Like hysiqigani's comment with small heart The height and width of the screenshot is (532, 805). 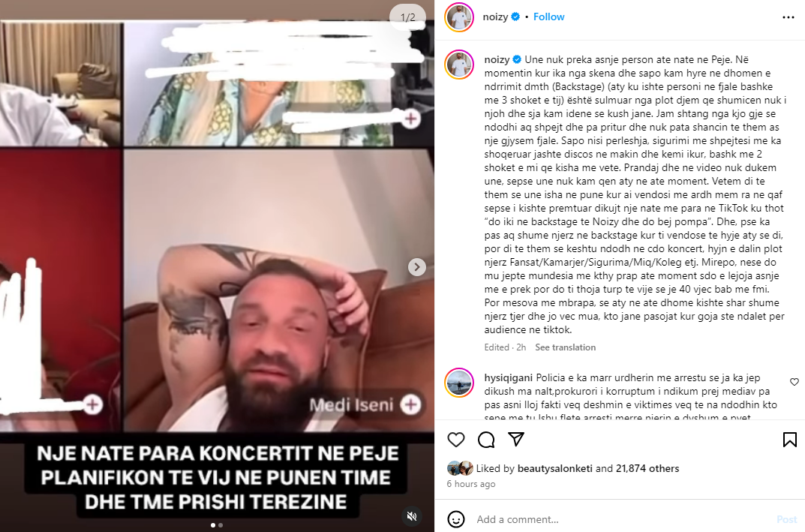pyautogui.click(x=794, y=381)
